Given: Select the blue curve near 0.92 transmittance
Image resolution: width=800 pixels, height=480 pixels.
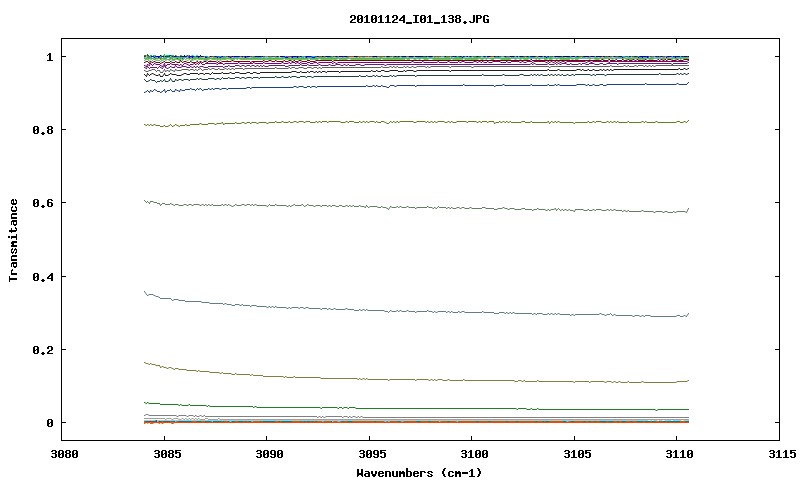Looking at the screenshot, I should pyautogui.click(x=416, y=86).
